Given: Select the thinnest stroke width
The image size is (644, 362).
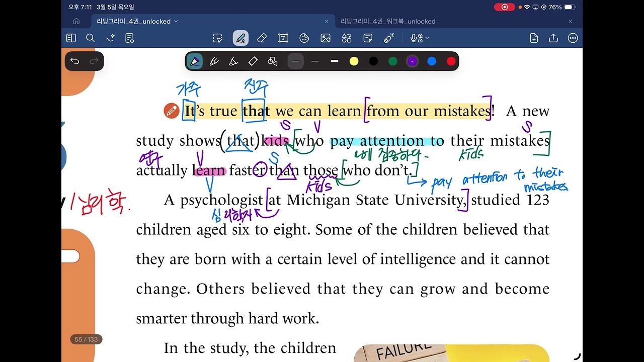Looking at the screenshot, I should tap(296, 61).
